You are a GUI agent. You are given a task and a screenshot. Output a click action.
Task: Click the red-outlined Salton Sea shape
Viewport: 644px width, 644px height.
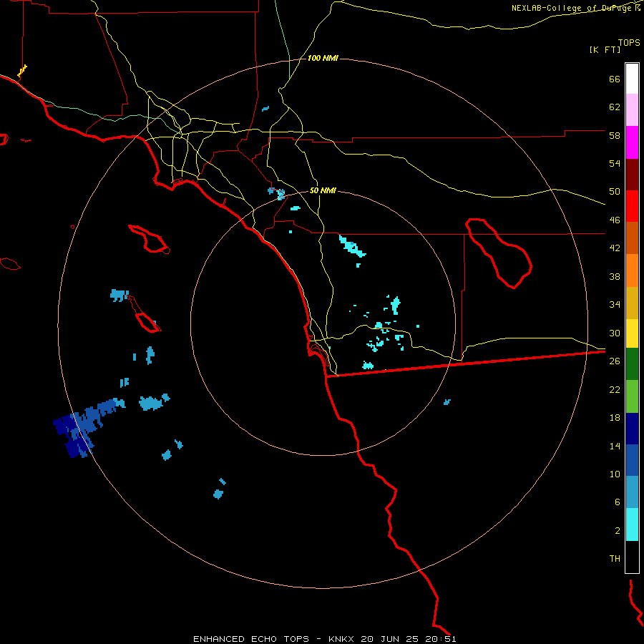(499, 253)
